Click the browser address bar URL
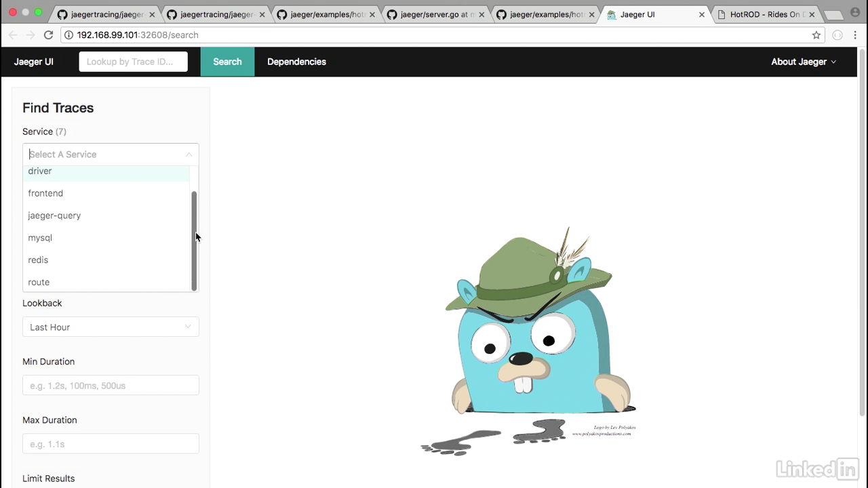Screen dimensions: 868x488 click(137, 35)
